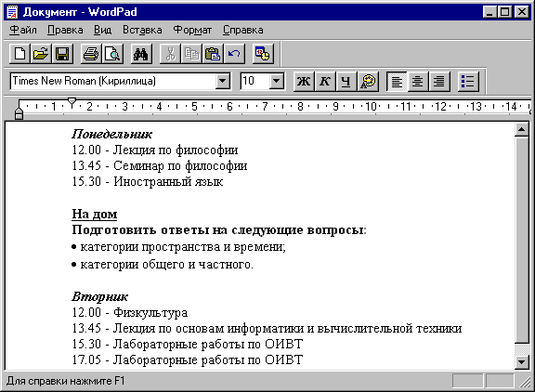Align text left
Image resolution: width=535 pixels, height=392 pixels.
point(397,82)
